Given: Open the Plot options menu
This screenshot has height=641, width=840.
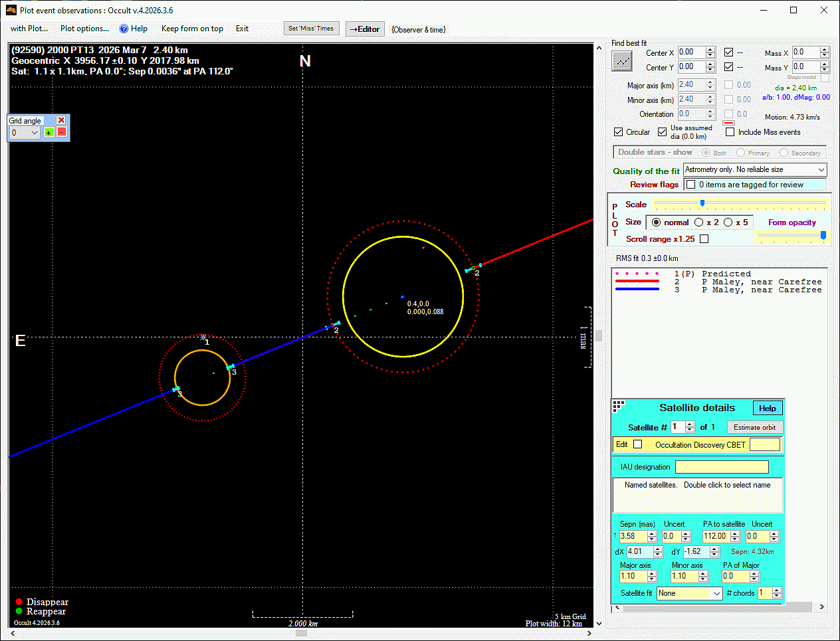Looking at the screenshot, I should (x=84, y=29).
